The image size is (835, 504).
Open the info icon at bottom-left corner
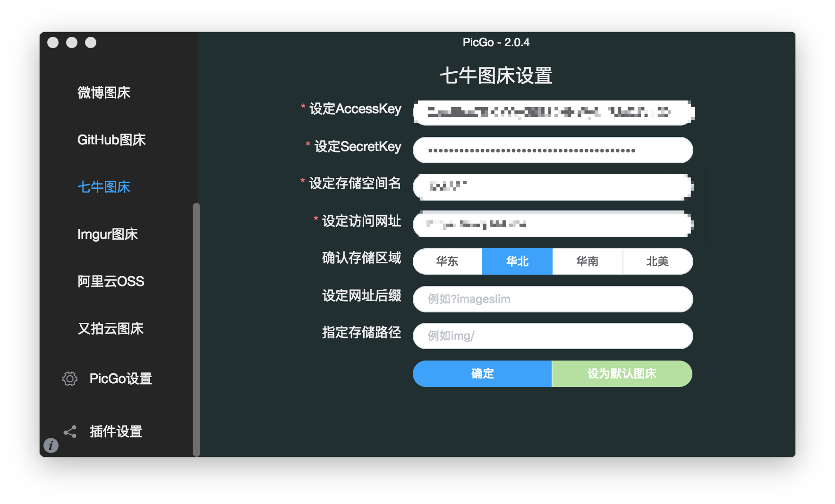[51, 445]
